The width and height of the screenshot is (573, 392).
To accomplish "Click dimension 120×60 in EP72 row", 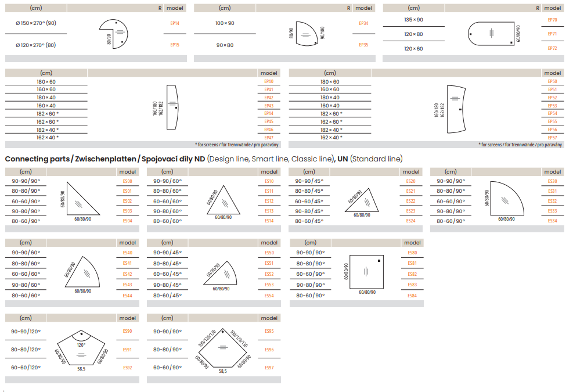I will coord(414,49).
